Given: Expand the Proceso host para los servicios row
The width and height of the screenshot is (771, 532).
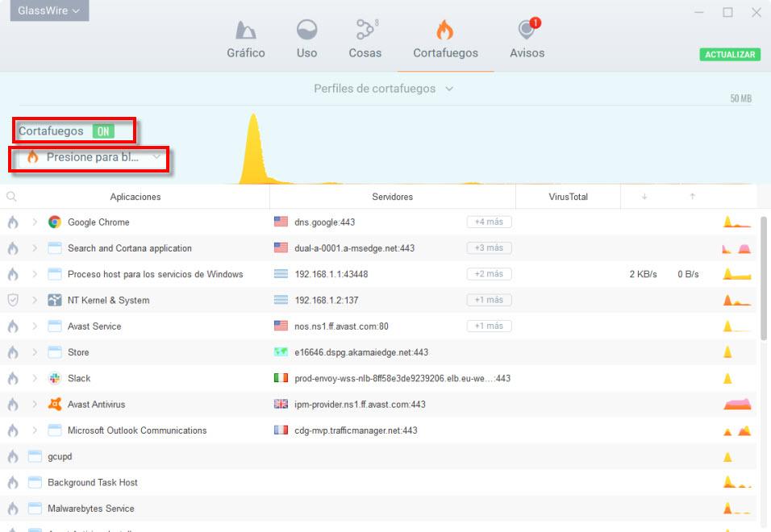Looking at the screenshot, I should (35, 274).
